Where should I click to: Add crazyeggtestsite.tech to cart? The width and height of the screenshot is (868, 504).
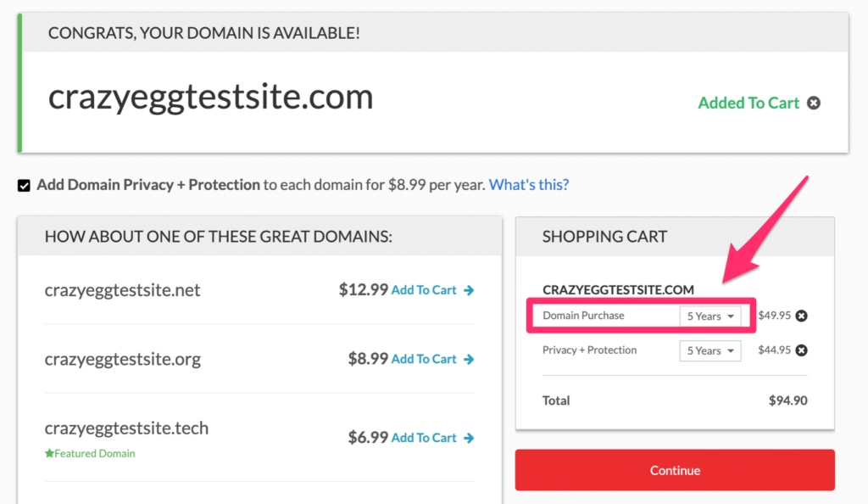[424, 438]
